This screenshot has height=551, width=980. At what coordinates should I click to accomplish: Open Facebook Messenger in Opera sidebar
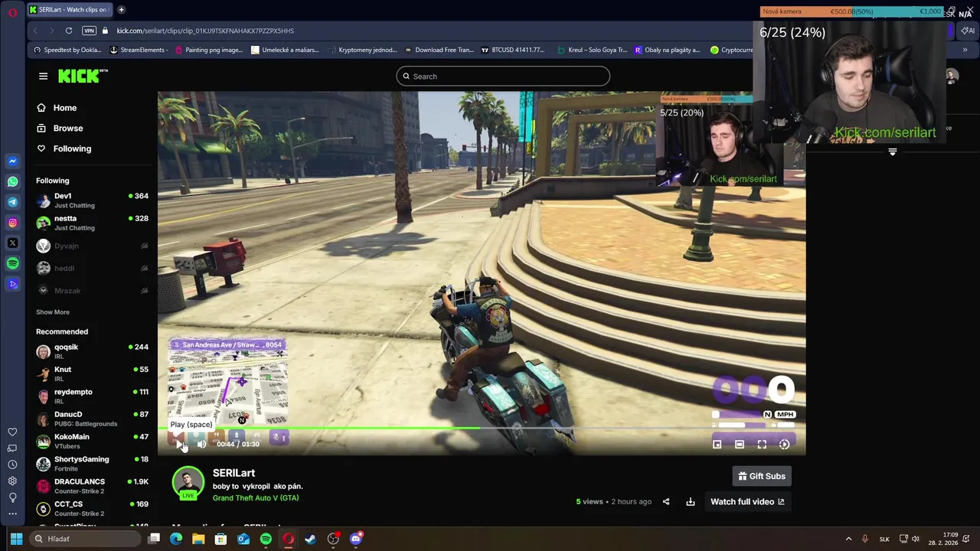click(12, 161)
